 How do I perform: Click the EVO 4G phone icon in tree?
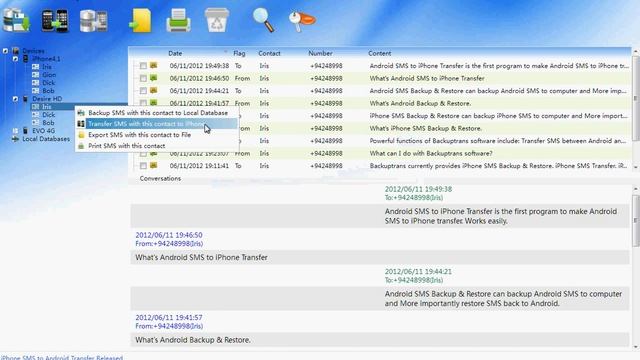[25, 131]
